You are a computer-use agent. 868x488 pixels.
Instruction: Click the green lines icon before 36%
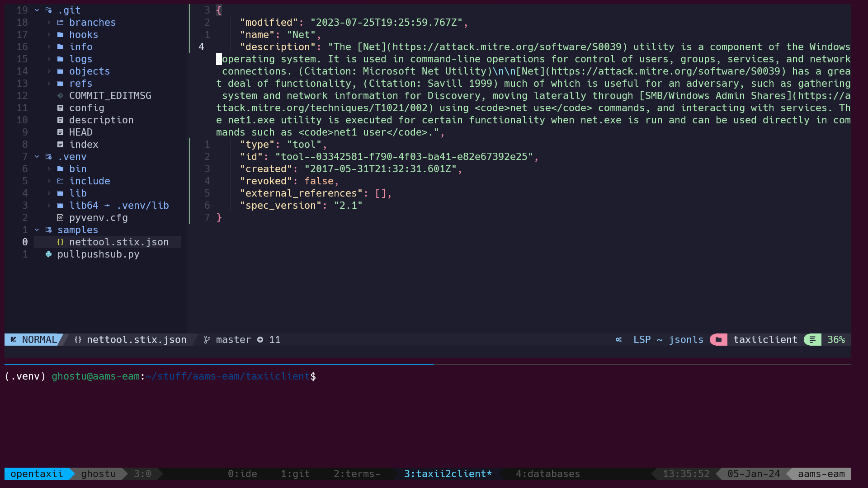pos(812,339)
